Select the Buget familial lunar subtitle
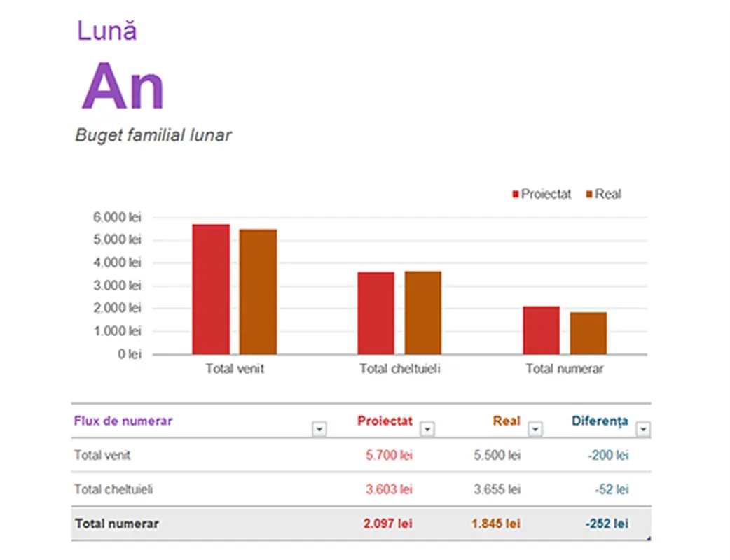 [153, 135]
